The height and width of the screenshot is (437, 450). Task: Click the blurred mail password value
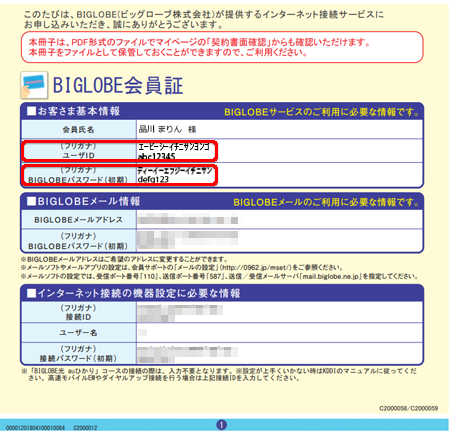pos(188,240)
